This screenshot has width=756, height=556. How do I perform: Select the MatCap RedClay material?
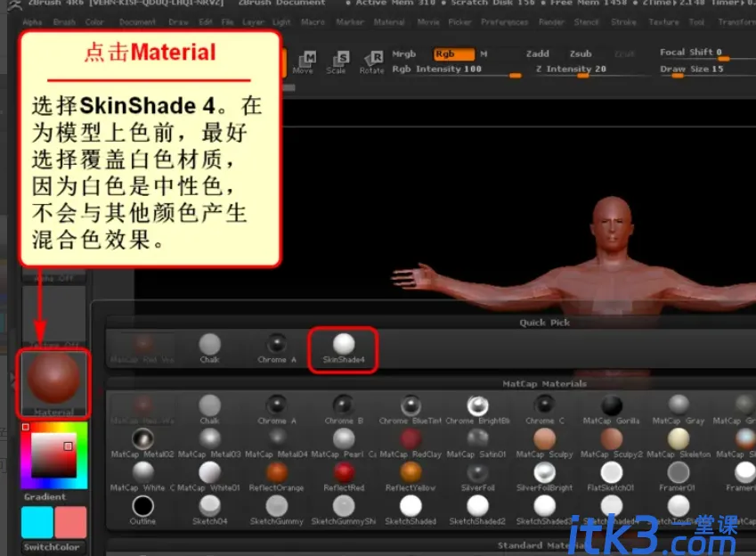tap(411, 443)
